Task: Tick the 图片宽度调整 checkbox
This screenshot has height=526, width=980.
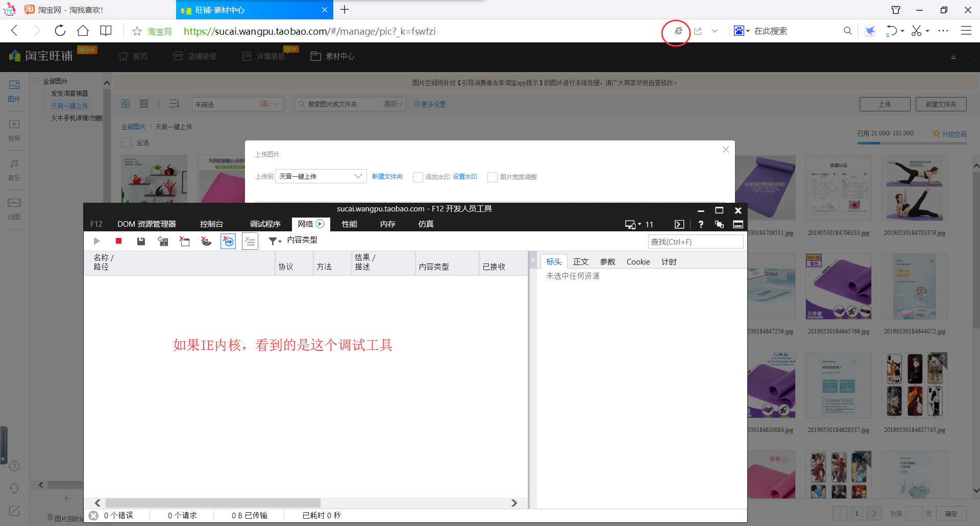Action: pyautogui.click(x=493, y=177)
